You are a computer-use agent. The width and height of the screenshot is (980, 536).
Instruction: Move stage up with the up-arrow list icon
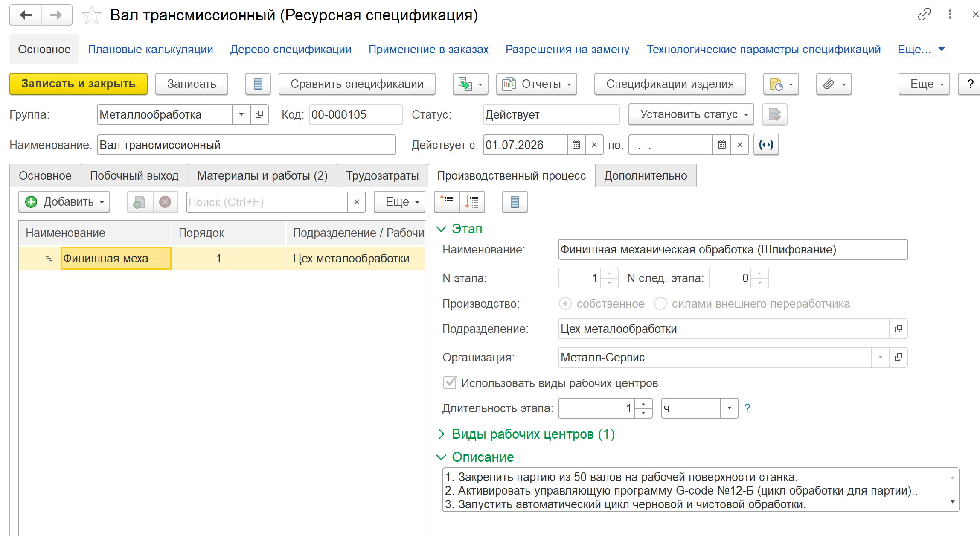point(447,201)
